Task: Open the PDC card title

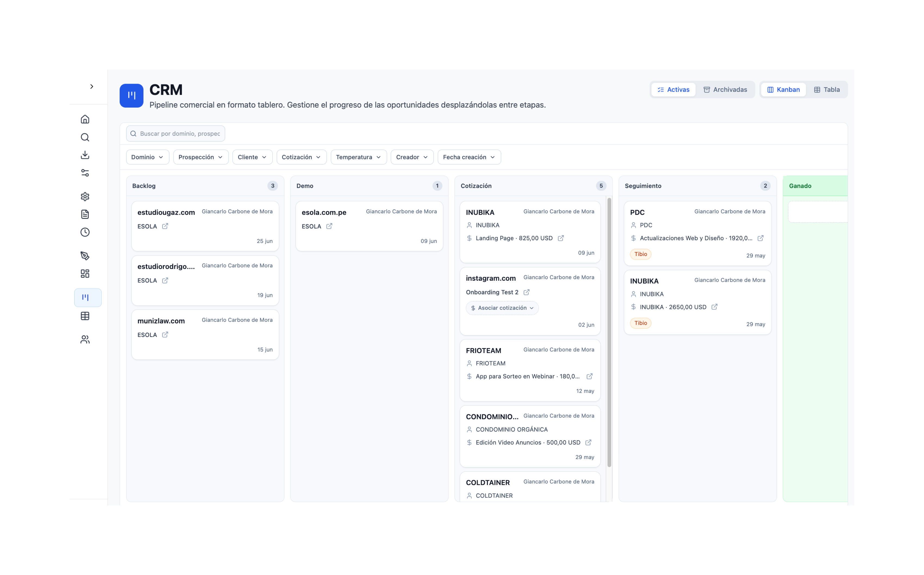Action: tap(637, 212)
